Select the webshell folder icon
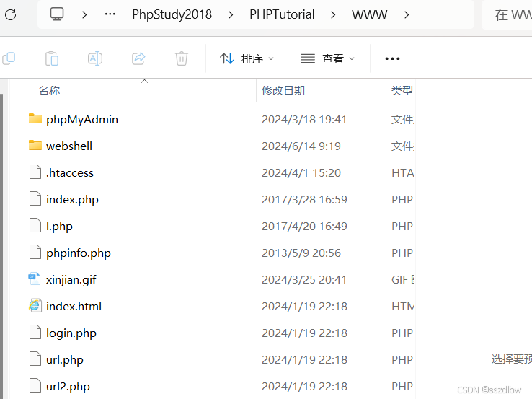Screen dimensions: 532x399 click(x=35, y=145)
